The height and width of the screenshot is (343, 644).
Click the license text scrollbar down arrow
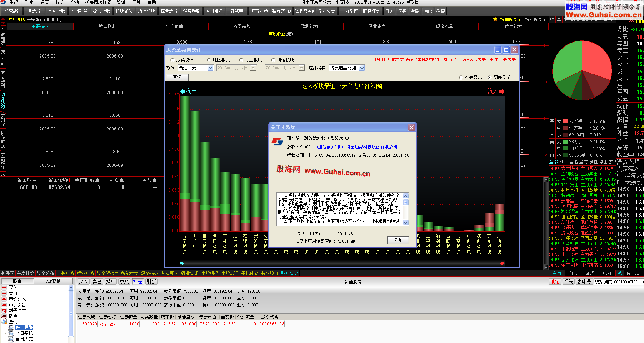click(x=405, y=222)
